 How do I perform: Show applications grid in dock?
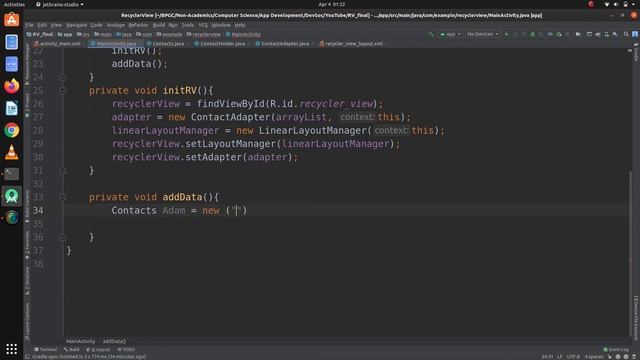coord(11,349)
